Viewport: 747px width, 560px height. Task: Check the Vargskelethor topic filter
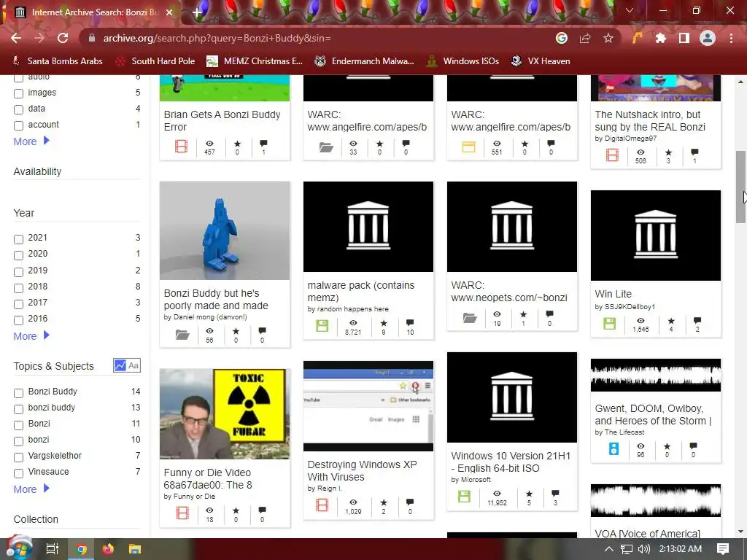pos(18,457)
